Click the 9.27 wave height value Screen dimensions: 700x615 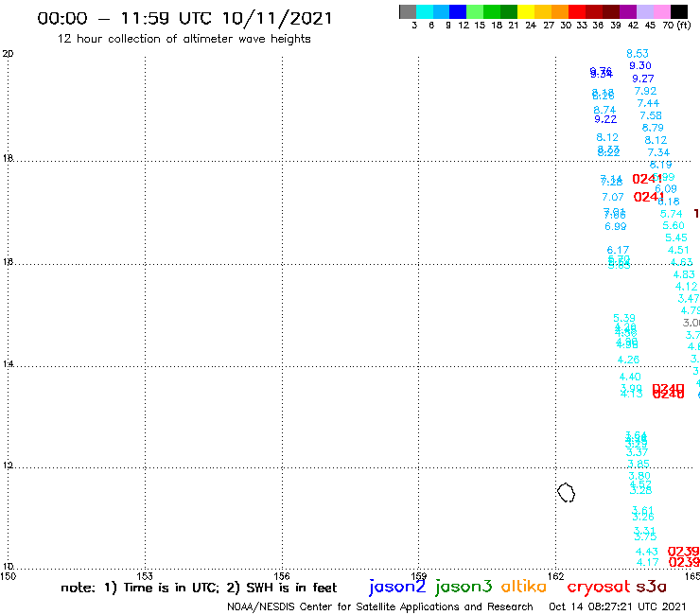click(643, 79)
